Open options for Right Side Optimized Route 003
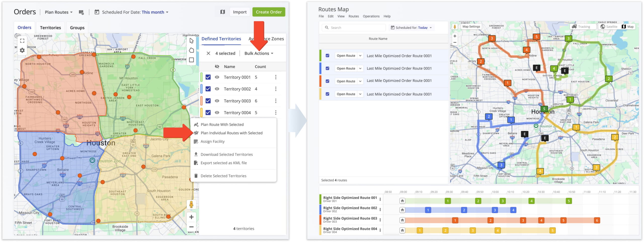644x242 pixels. pyautogui.click(x=380, y=220)
